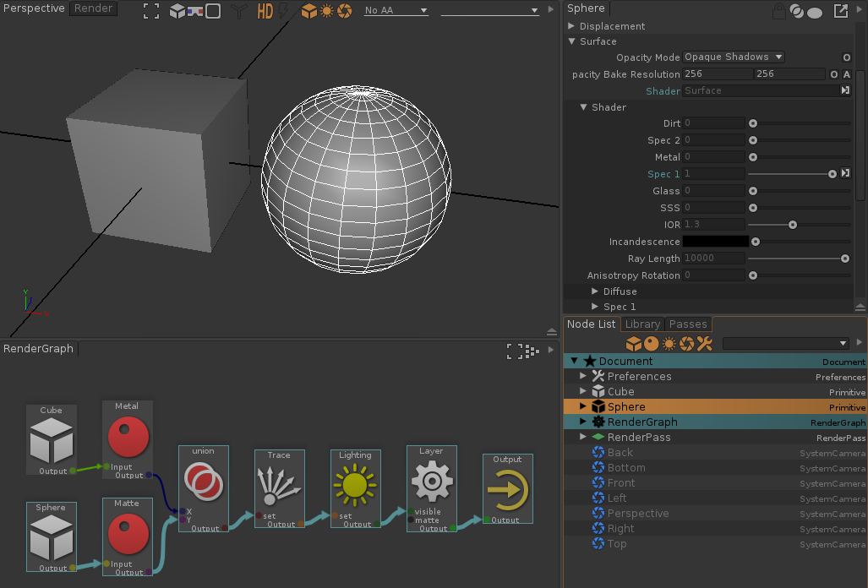Toggle the O override button for Opacity Mode

pyautogui.click(x=846, y=57)
